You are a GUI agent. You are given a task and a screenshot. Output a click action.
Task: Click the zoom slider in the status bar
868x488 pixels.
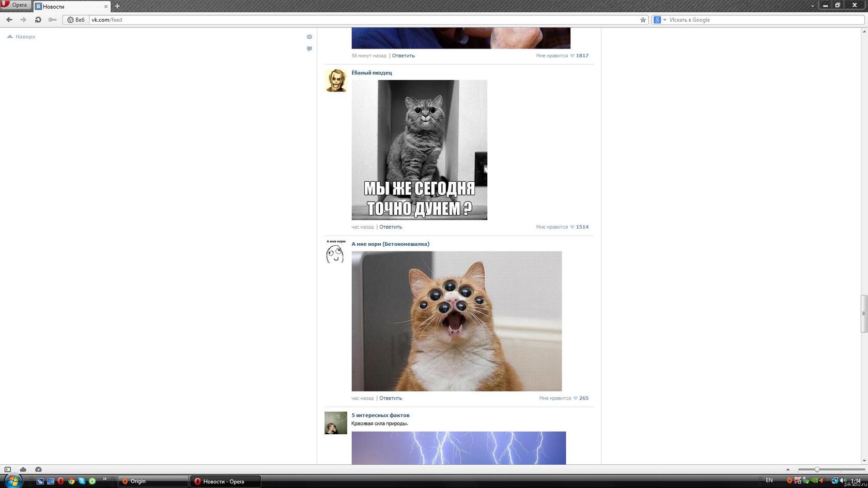click(817, 469)
